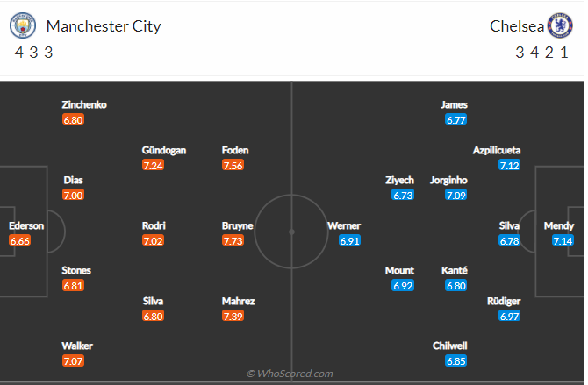The width and height of the screenshot is (588, 385).
Task: Click Jorginho's 7.09 rating badge
Action: coord(457,195)
